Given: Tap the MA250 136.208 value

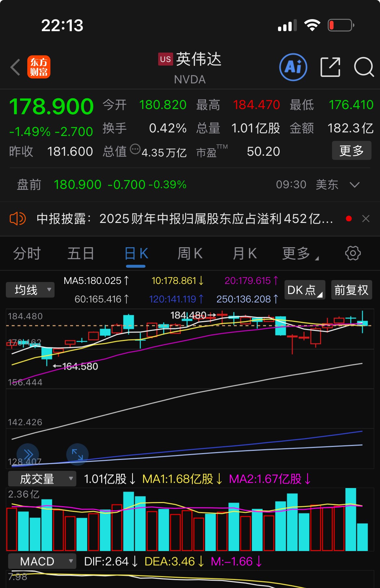Looking at the screenshot, I should 247,299.
